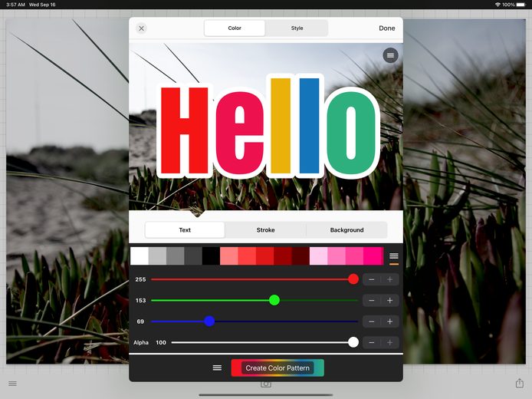The height and width of the screenshot is (399, 532).
Task: Click the clock showing 3:57 AM
Action: point(15,5)
